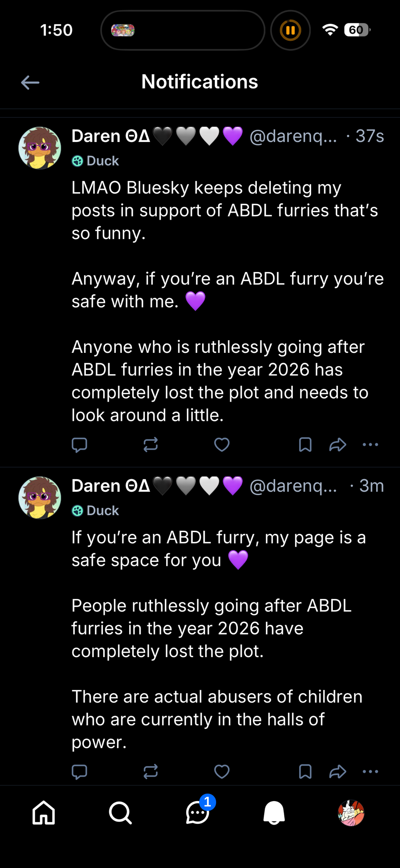Open the Home tab
This screenshot has height=868, width=400.
pyautogui.click(x=44, y=812)
